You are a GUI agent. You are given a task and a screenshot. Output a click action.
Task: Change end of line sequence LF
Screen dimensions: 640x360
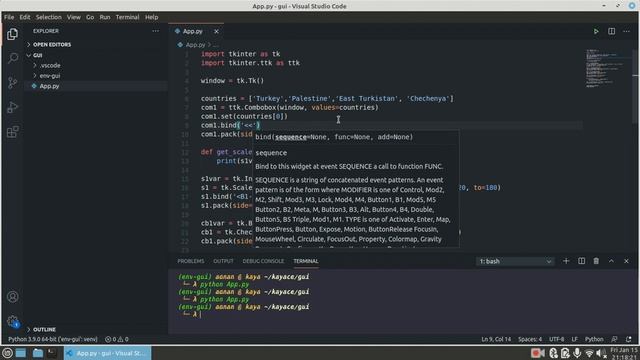(574, 339)
